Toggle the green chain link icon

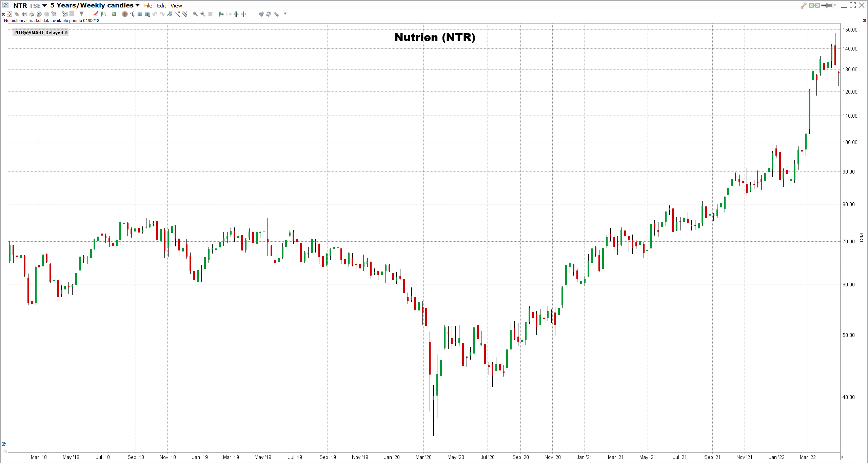pos(814,5)
